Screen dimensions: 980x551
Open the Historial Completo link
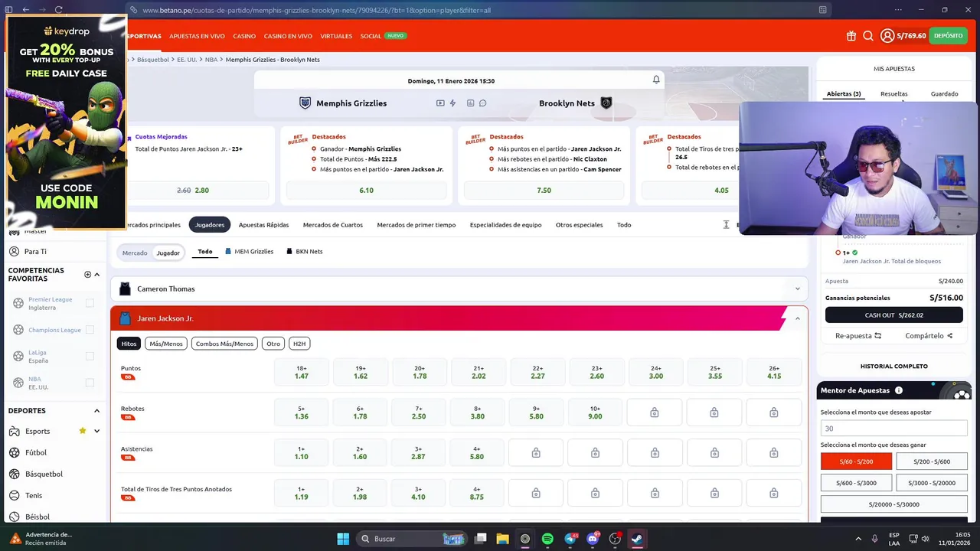point(893,366)
